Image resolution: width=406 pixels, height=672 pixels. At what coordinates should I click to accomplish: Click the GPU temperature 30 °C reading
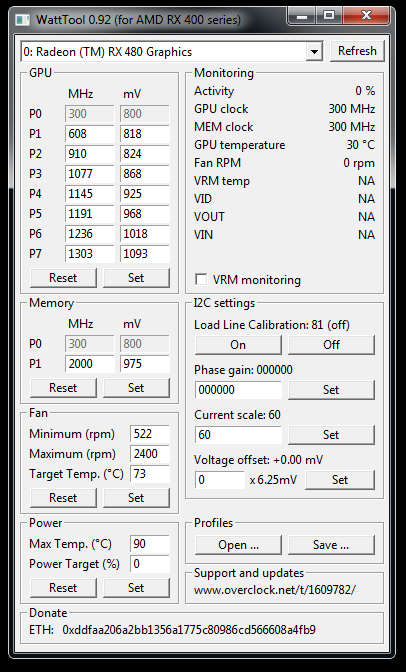click(361, 145)
